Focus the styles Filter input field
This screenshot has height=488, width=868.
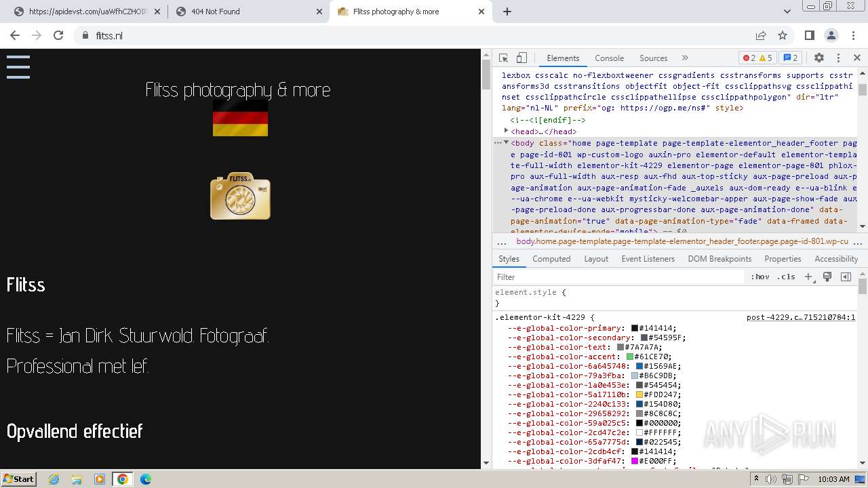(619, 277)
